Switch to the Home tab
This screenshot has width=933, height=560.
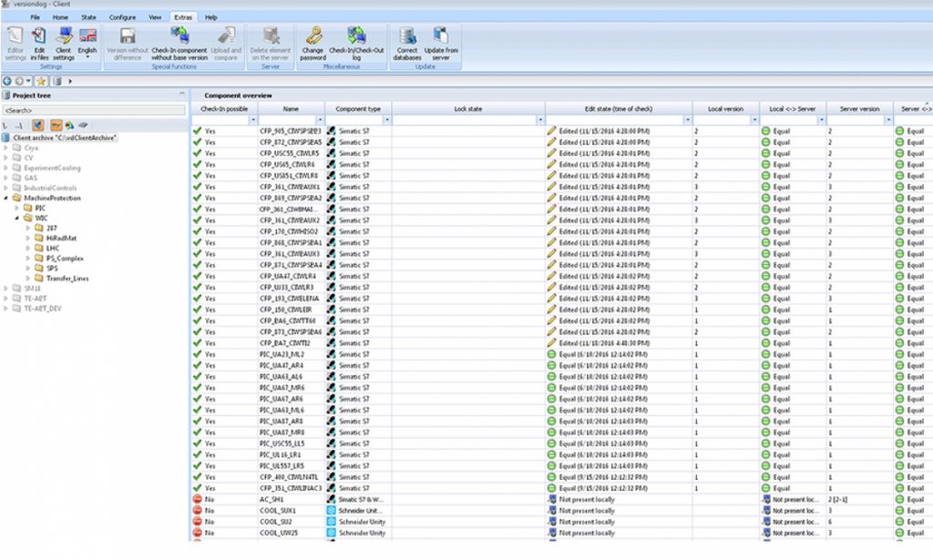click(60, 17)
